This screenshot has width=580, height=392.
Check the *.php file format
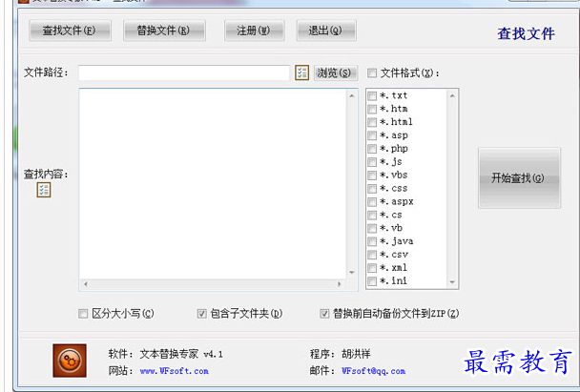[372, 149]
